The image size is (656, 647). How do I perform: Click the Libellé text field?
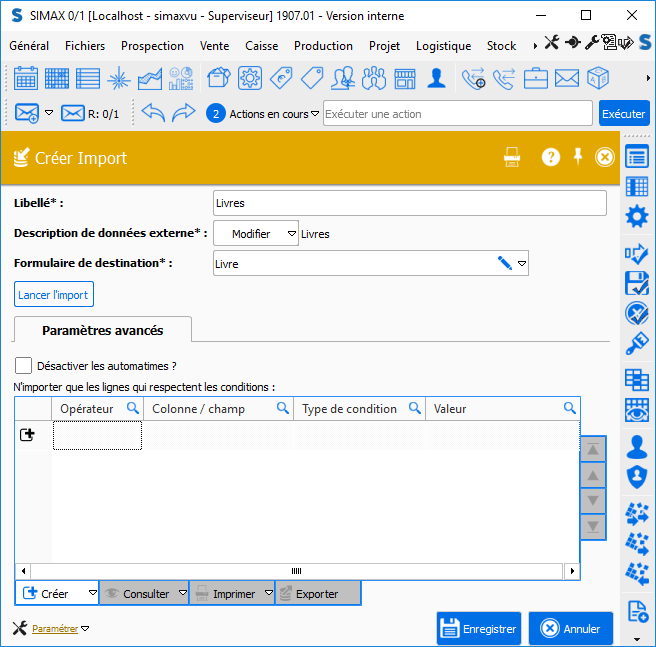pos(410,203)
